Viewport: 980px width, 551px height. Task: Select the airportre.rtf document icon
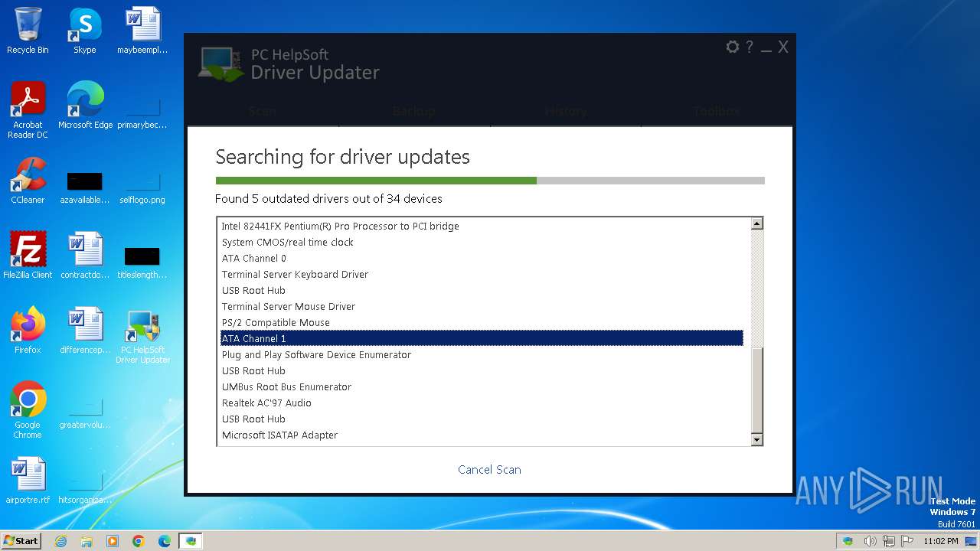coord(28,481)
